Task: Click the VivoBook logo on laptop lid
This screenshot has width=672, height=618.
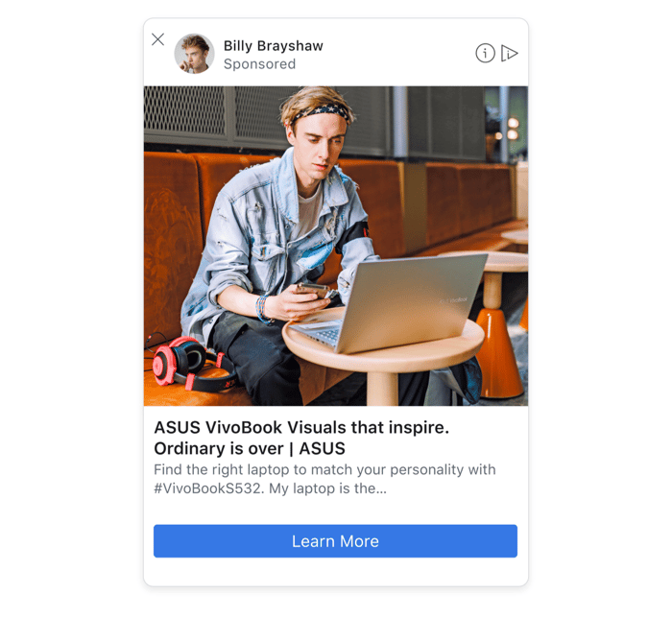Action: pyautogui.click(x=454, y=300)
